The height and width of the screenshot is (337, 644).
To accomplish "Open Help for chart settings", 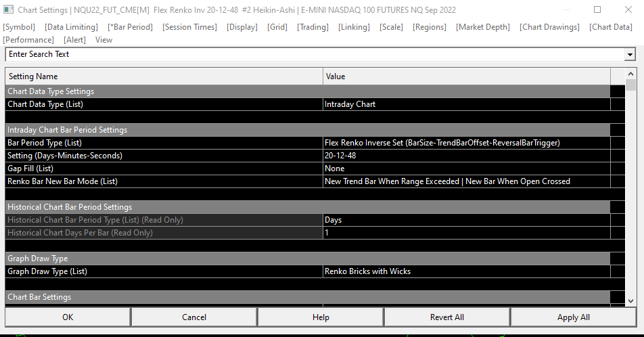I will coord(321,317).
